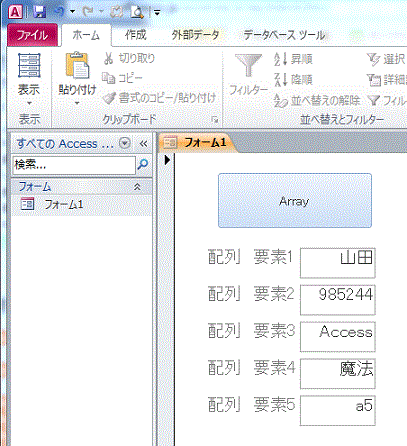Image resolution: width=407 pixels, height=446 pixels.
Task: Click the 要素4 field containing 魔法
Action: click(338, 374)
